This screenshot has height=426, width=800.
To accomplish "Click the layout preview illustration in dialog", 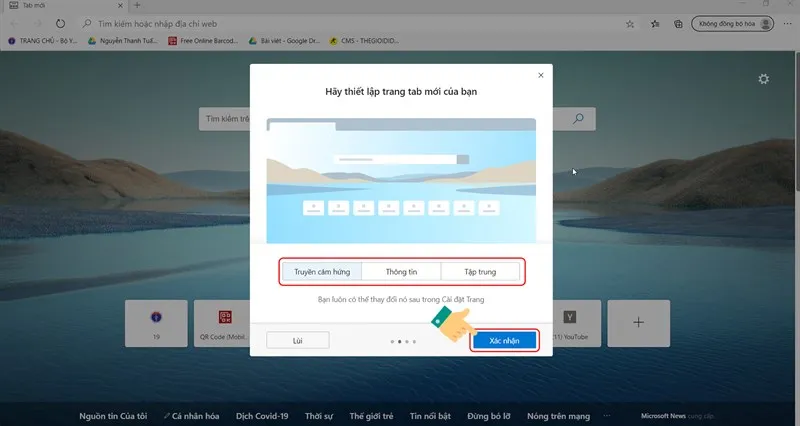I will tap(401, 181).
